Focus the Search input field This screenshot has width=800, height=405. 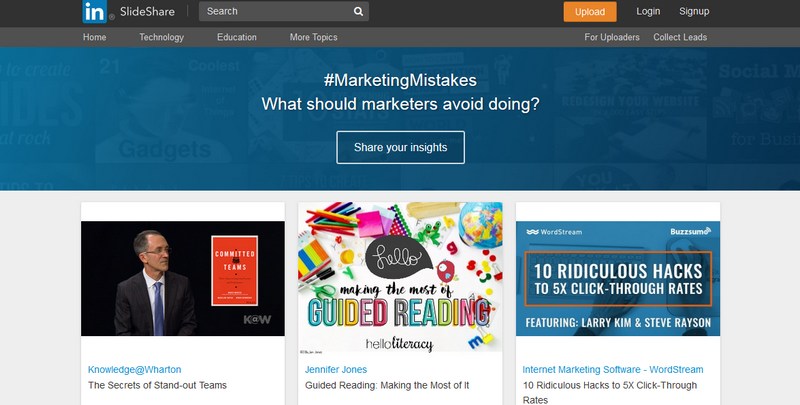(284, 11)
